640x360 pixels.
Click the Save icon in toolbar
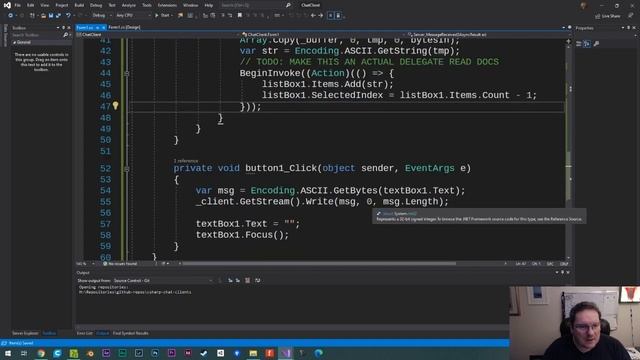[51, 16]
